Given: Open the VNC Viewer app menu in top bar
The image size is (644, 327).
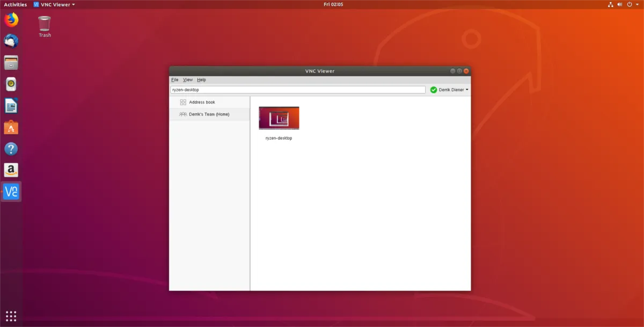Looking at the screenshot, I should tap(54, 4).
